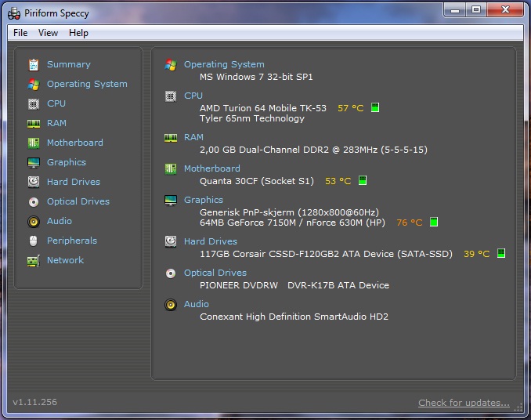Click the green CPU temperature indicator icon
531x420 pixels.
(375, 107)
